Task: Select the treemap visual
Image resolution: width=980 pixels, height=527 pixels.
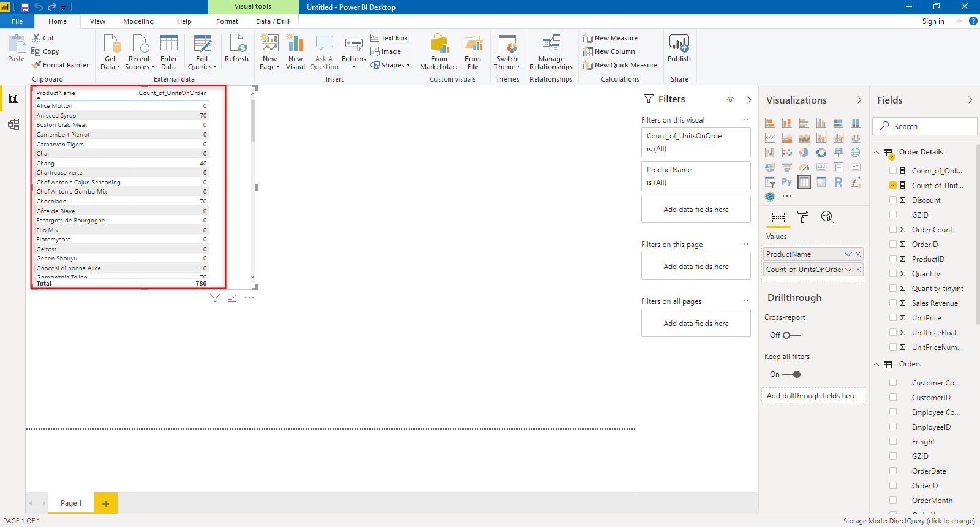Action: (x=839, y=153)
